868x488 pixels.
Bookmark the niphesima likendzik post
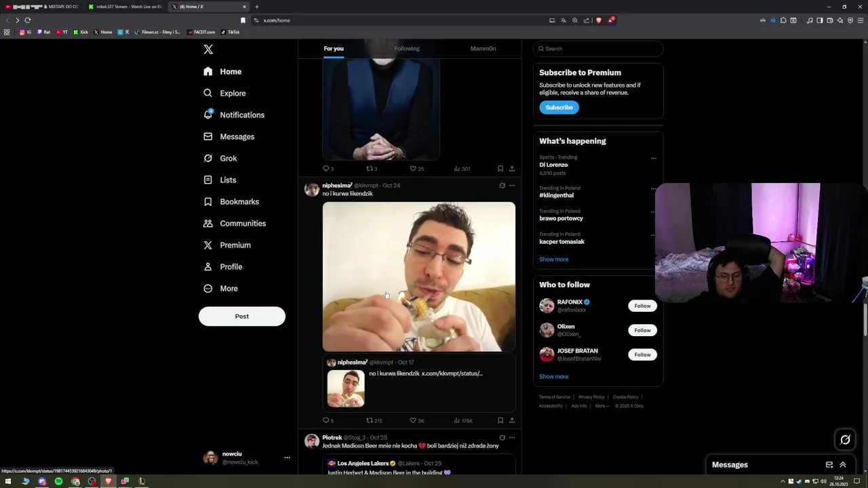coord(500,420)
